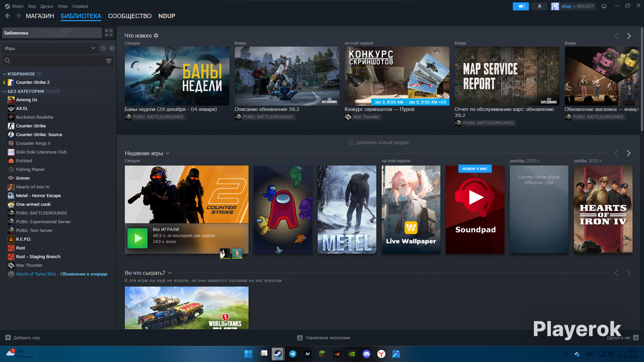Open the Баны недели news headline
This screenshot has height=362, width=644.
[171, 109]
